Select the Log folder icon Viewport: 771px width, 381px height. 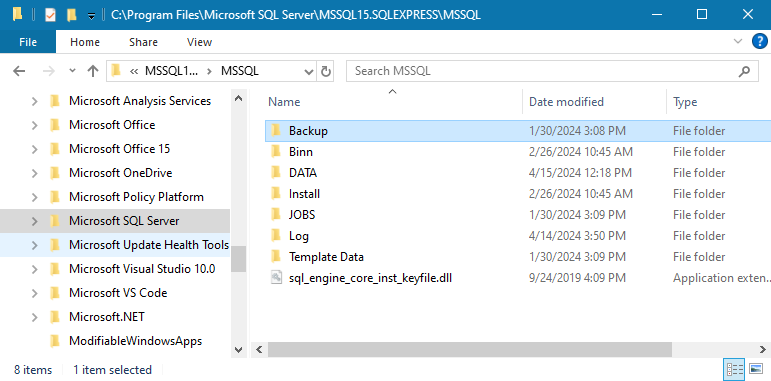tap(276, 235)
